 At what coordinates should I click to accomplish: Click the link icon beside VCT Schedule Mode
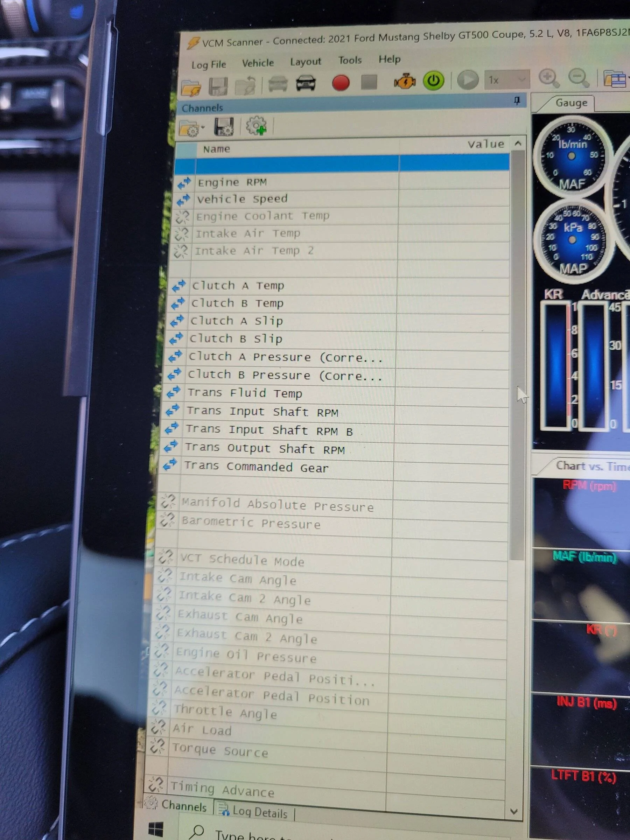point(165,557)
